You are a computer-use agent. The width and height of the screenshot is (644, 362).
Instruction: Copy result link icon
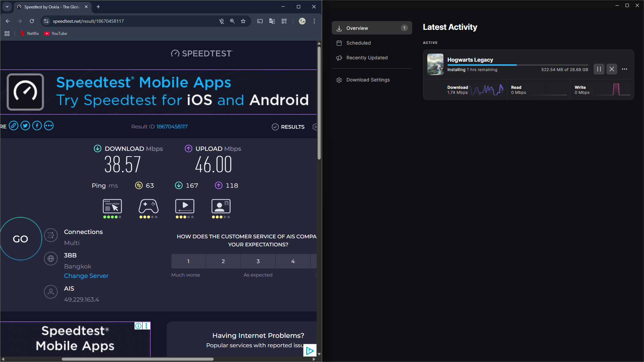click(x=13, y=126)
